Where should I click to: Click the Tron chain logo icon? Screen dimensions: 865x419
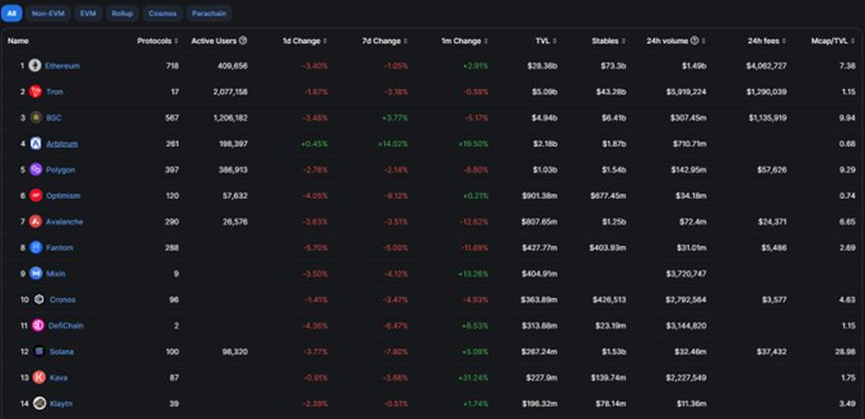(36, 92)
